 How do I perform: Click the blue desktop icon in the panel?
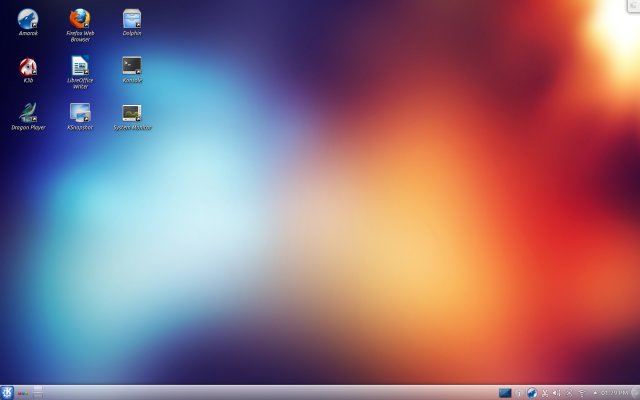click(x=505, y=393)
